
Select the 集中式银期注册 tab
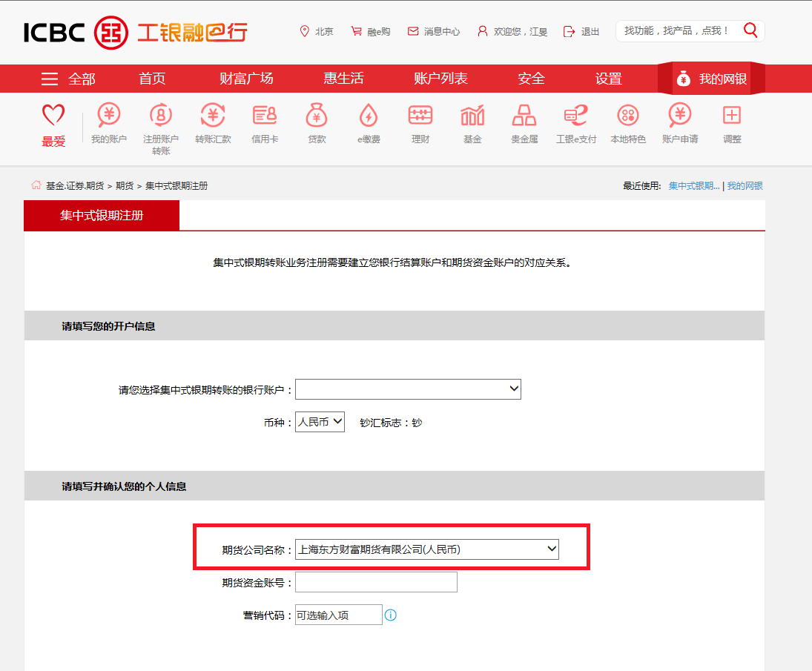(102, 215)
